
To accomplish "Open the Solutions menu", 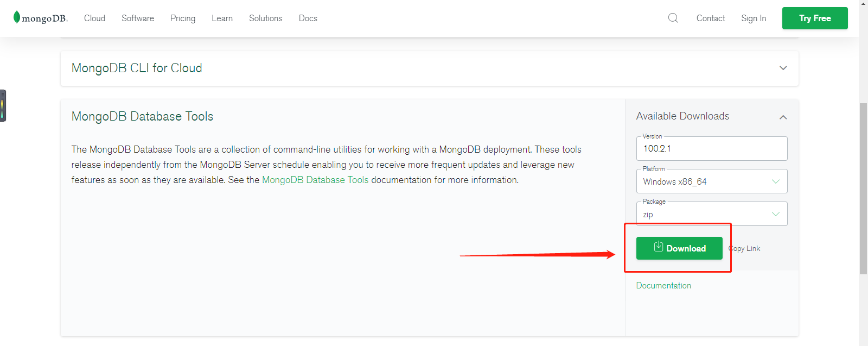I will [266, 18].
